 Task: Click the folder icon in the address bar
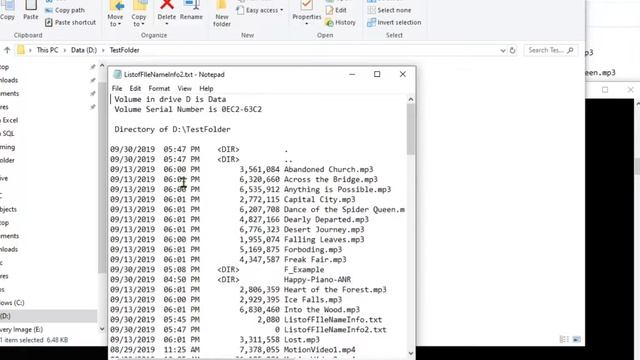point(21,50)
